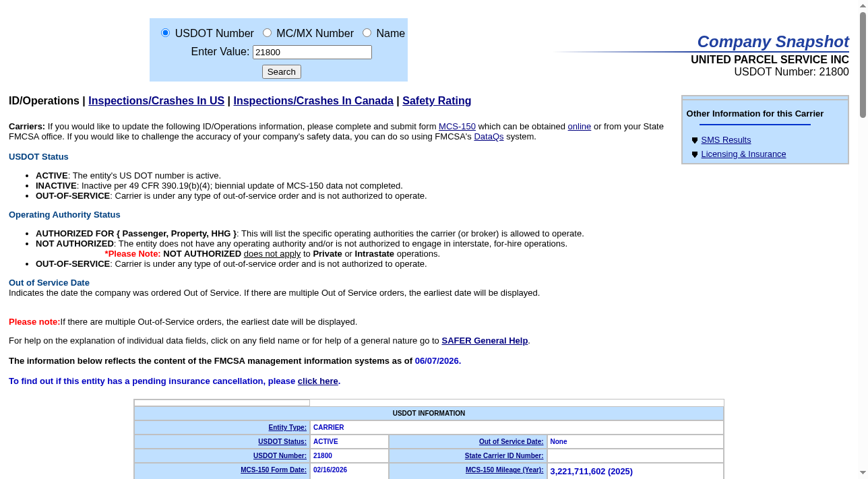
Task: Click the UNITED PARCEL SERVICE INC title
Action: (x=770, y=59)
